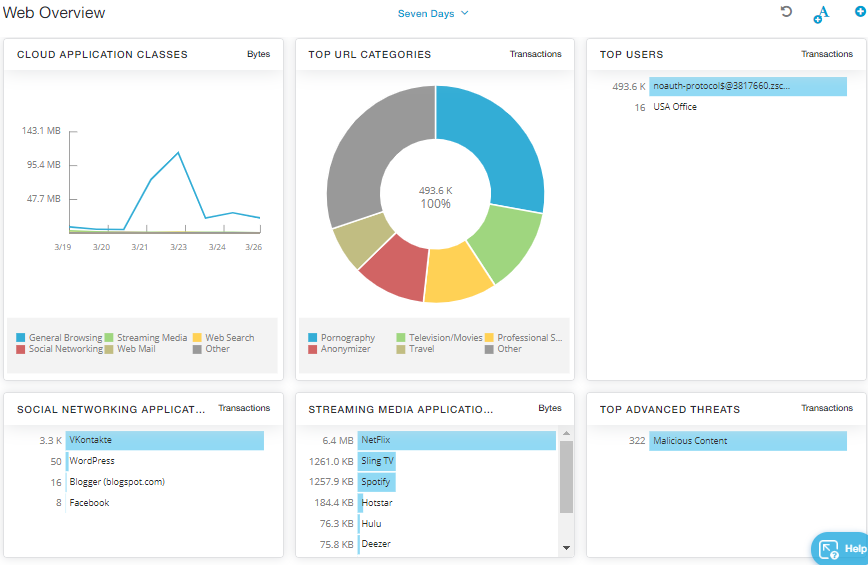Click the Anonymizer legend color square

(x=313, y=349)
